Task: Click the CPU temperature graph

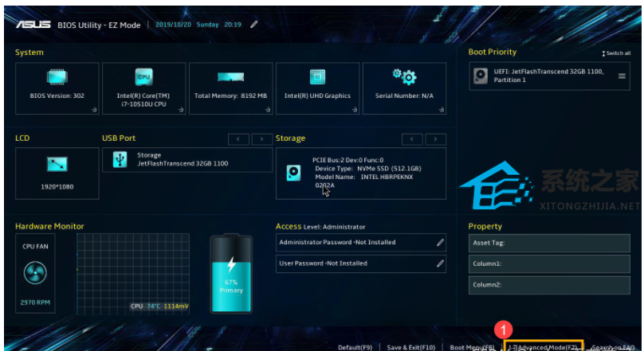Action: click(133, 274)
